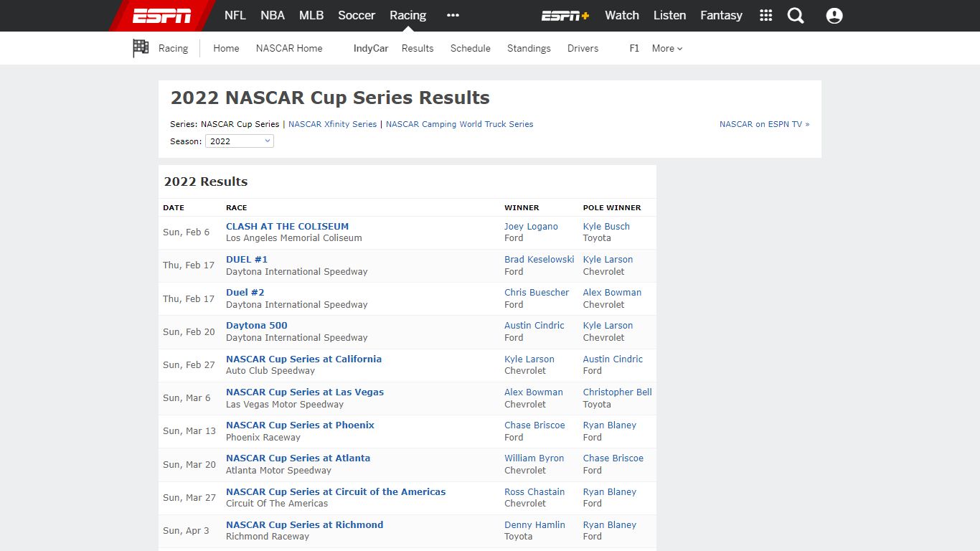Open the Daytona 500 race link
Viewport: 980px width, 551px height.
(257, 325)
